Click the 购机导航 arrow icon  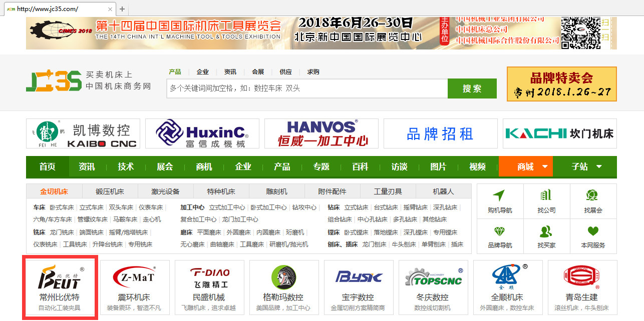(499, 195)
